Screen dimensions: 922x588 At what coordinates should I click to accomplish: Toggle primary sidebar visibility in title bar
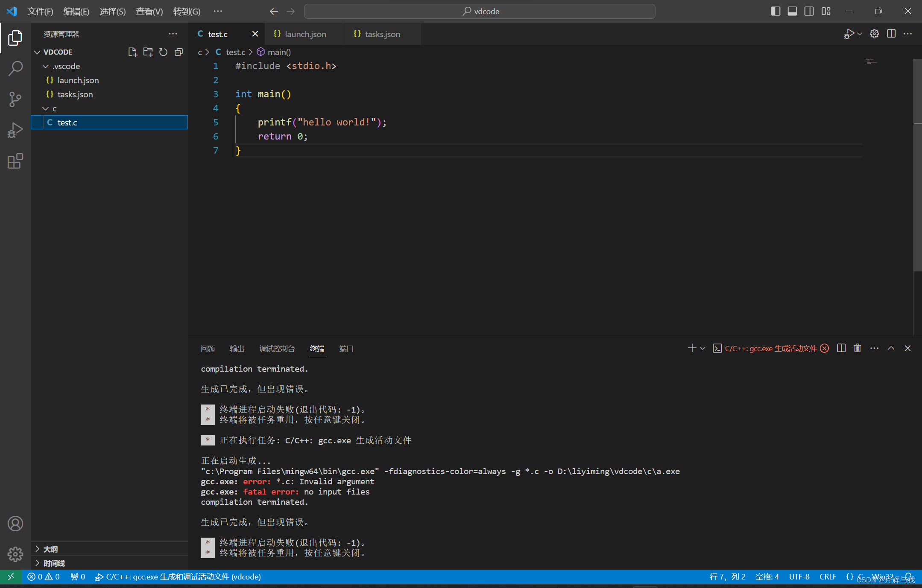click(x=776, y=11)
